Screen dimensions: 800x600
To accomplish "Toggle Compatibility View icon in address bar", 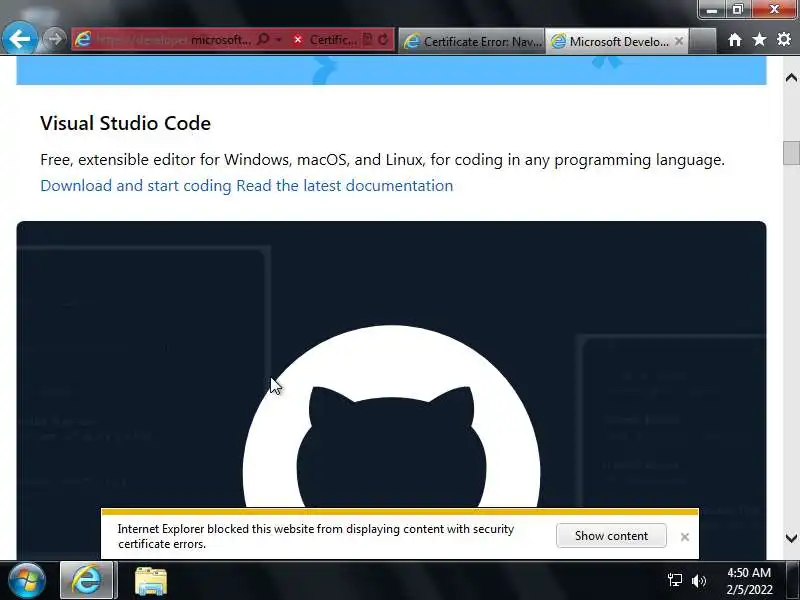I will (367, 39).
